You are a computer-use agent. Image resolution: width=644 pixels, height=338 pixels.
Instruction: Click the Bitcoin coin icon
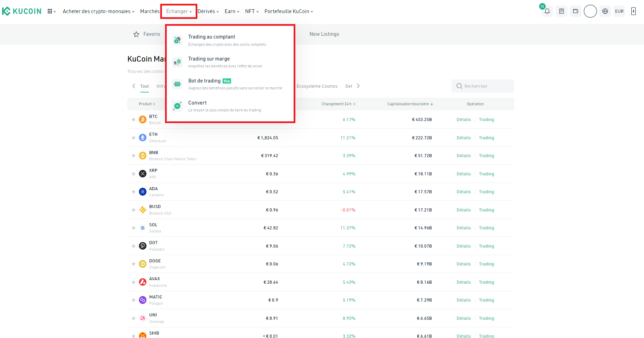(x=143, y=119)
